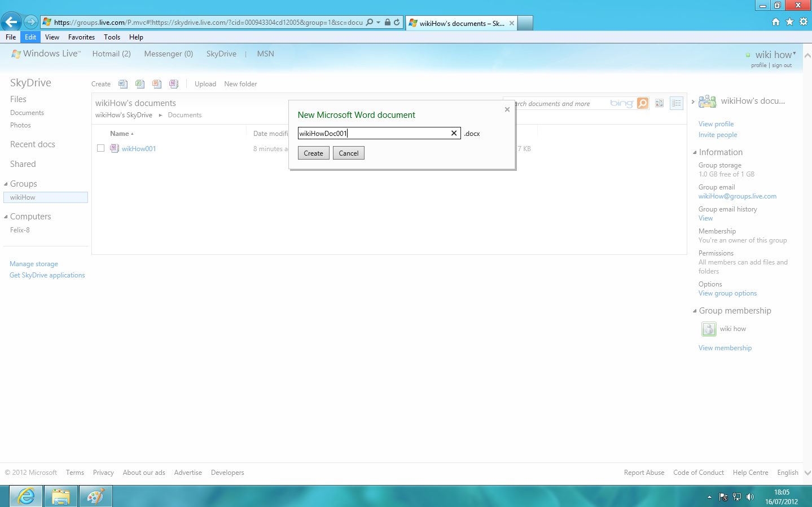This screenshot has width=812, height=507.
Task: Collapse the Group membership section
Action: 695,311
